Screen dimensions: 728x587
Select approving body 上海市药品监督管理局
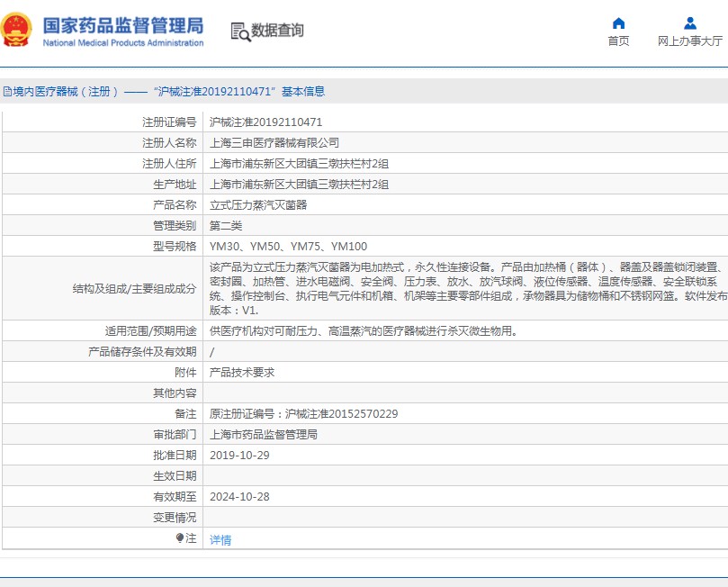[264, 435]
